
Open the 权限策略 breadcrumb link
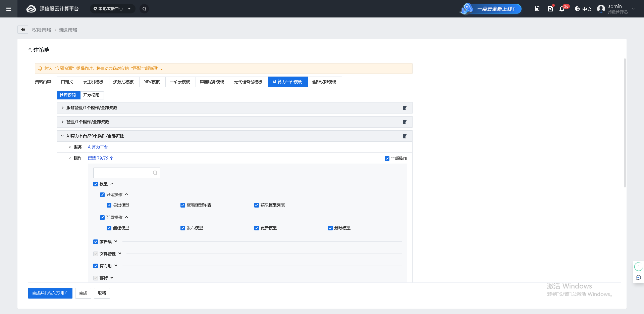42,30
